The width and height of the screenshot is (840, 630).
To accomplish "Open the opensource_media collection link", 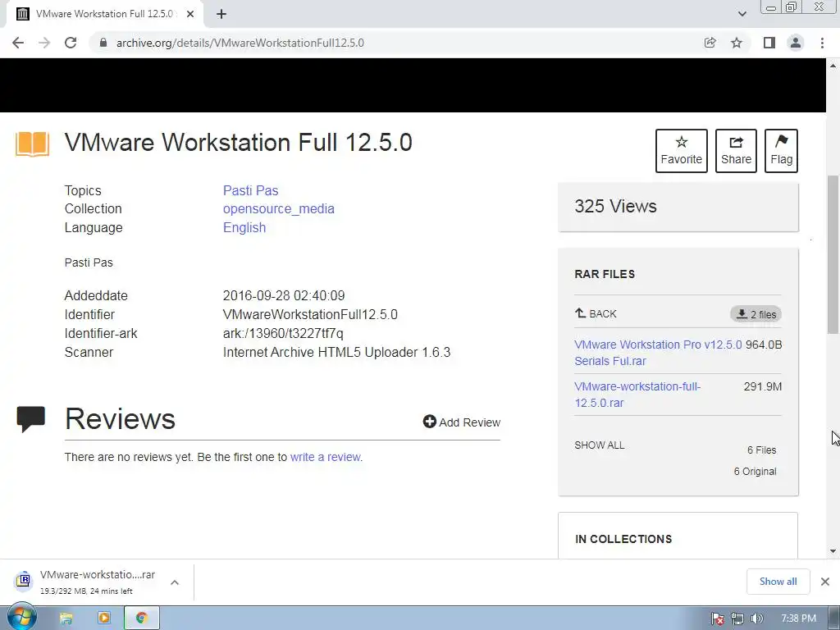I will (279, 209).
